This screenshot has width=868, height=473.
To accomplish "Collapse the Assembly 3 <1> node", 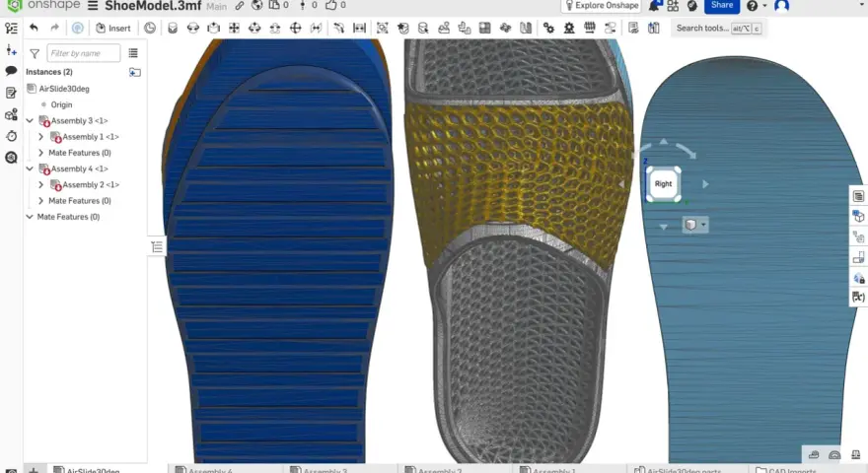I will coord(30,120).
